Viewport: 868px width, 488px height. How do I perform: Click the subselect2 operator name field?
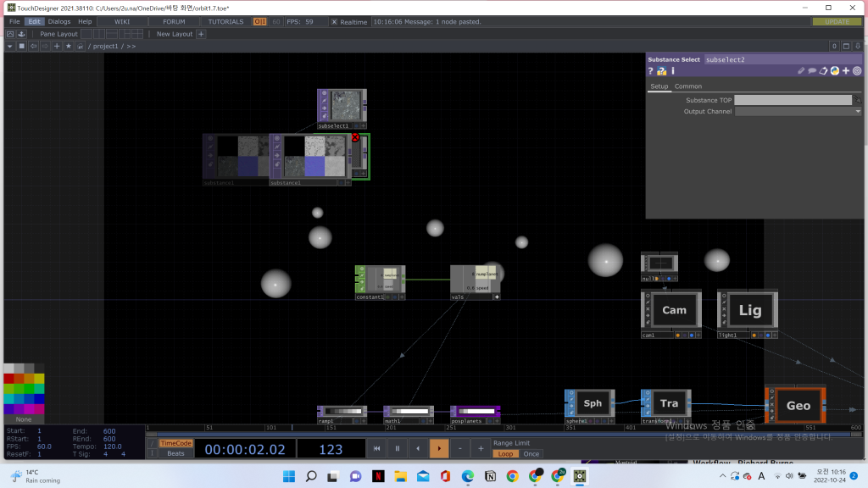pyautogui.click(x=782, y=59)
